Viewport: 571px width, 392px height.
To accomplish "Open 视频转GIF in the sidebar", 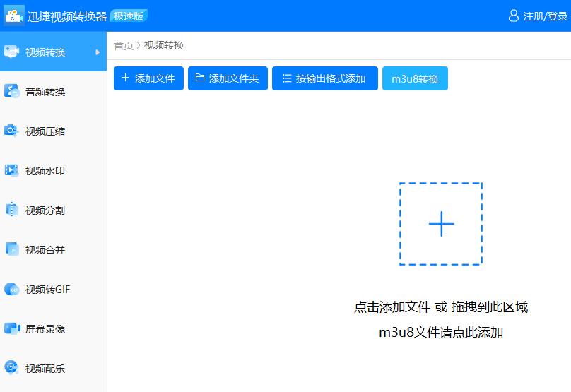I will click(x=53, y=290).
